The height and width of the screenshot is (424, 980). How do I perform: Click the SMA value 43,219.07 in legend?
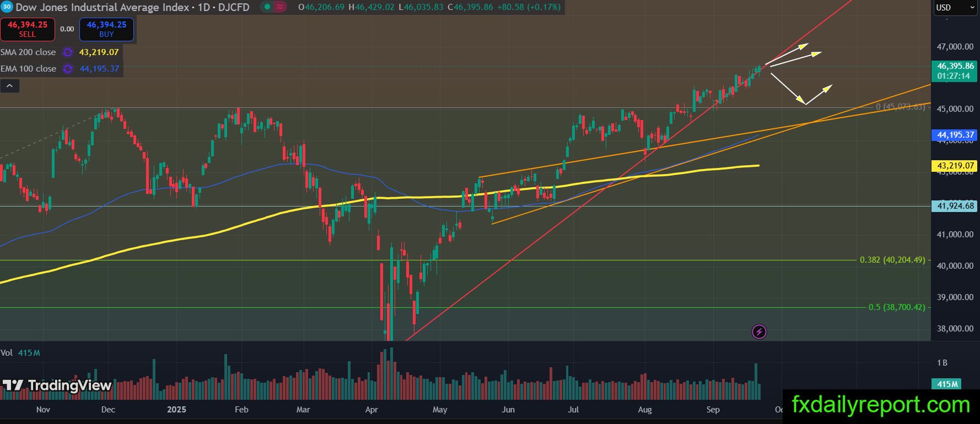[99, 52]
